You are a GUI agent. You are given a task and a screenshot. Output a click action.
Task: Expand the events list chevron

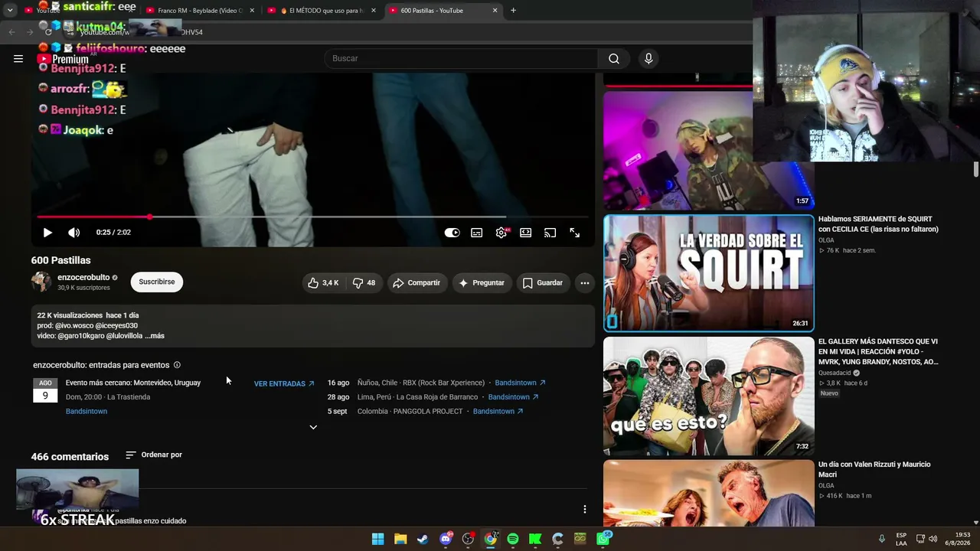coord(313,427)
